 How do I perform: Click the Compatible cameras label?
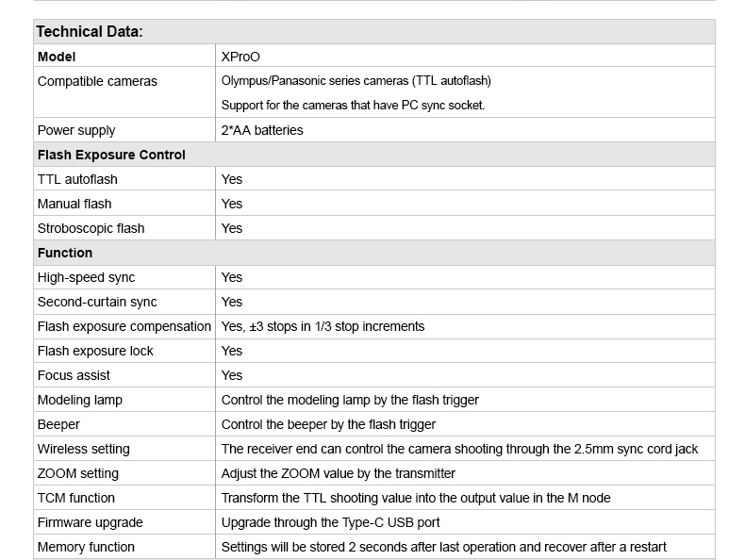pyautogui.click(x=97, y=81)
